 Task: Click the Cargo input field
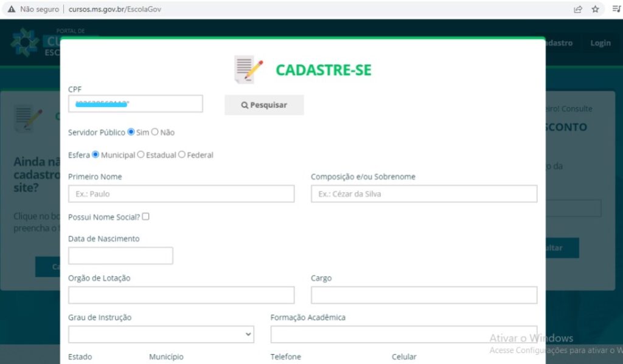coord(424,295)
